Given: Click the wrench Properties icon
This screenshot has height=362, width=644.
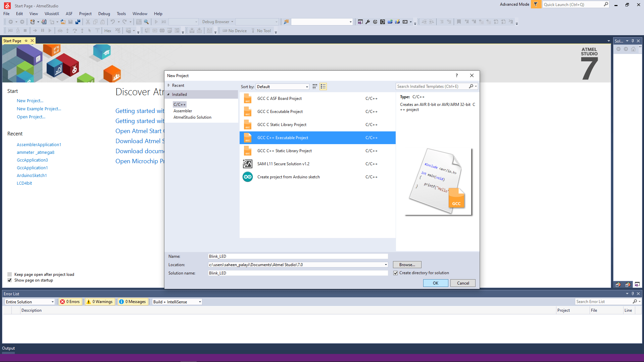Looking at the screenshot, I should tap(367, 22).
